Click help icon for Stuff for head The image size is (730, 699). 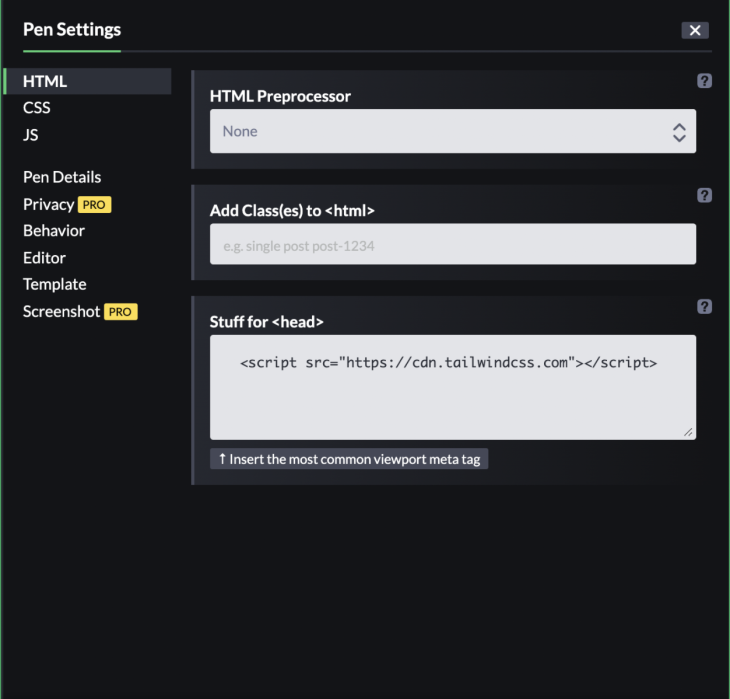click(704, 306)
